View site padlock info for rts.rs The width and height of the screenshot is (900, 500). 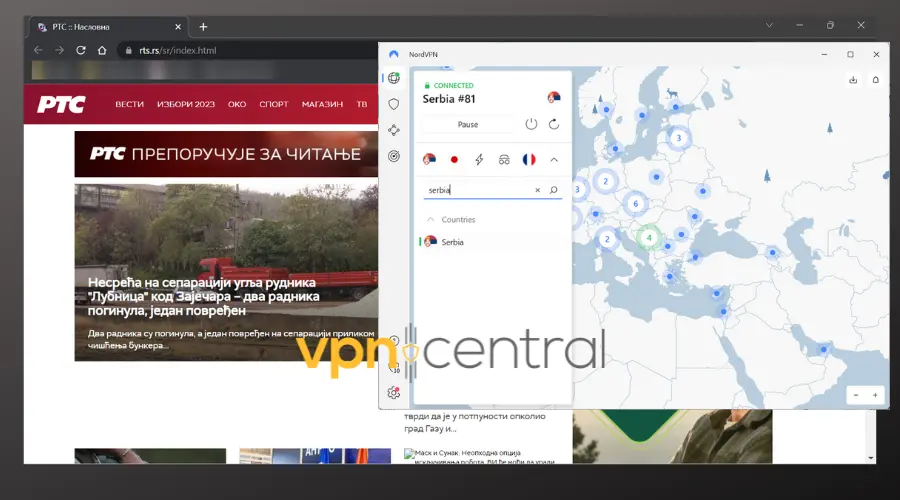point(129,51)
